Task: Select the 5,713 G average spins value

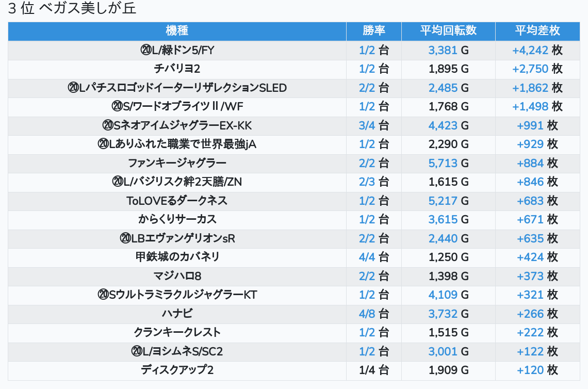Action: point(448,164)
